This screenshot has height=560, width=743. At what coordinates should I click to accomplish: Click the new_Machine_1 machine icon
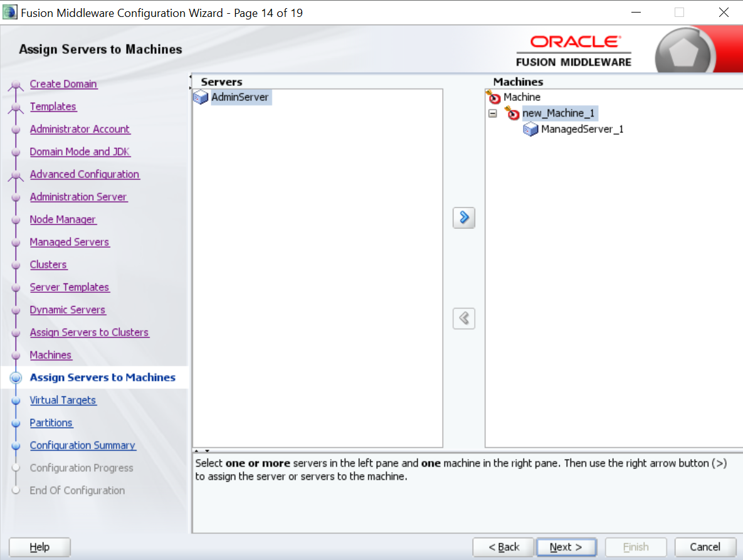[512, 114]
